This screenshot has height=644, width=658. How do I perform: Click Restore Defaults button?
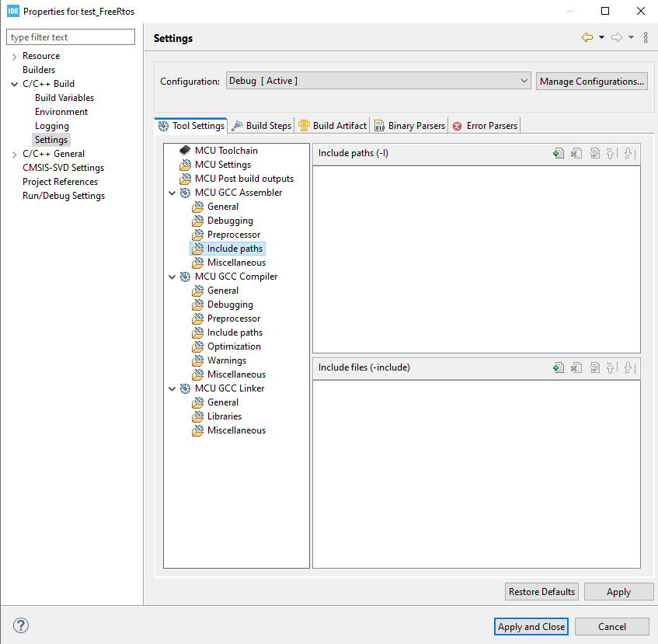click(541, 591)
